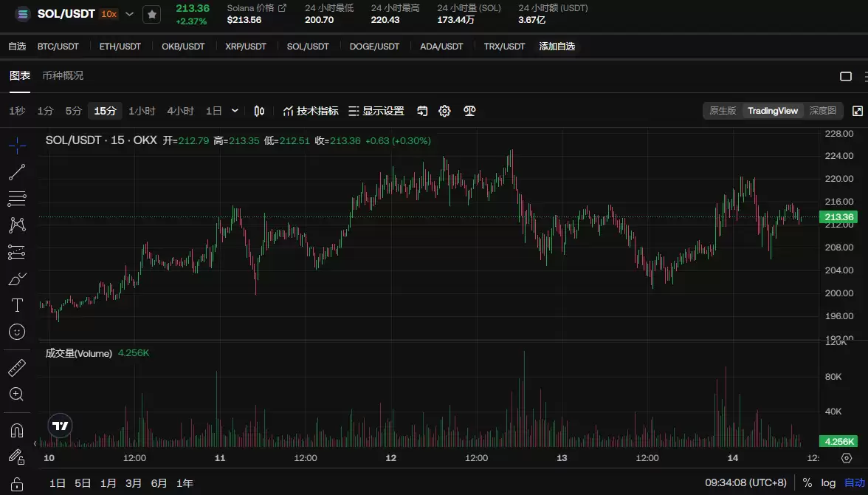Set chart range to 3月
The width and height of the screenshot is (868, 495).
point(134,483)
